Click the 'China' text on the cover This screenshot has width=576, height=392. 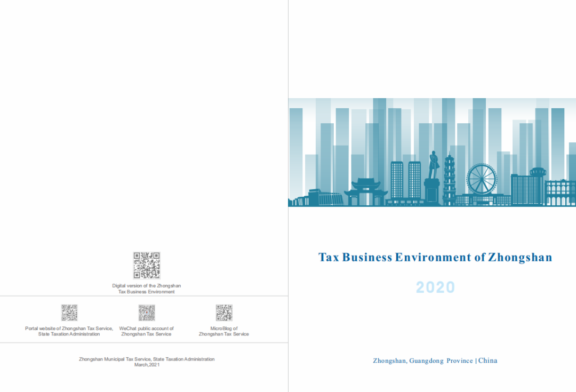[488, 361]
